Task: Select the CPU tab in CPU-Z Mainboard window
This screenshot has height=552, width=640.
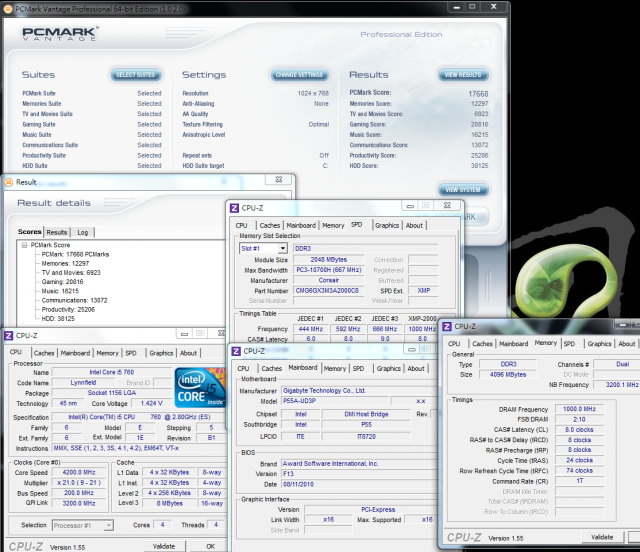Action: click(243, 369)
